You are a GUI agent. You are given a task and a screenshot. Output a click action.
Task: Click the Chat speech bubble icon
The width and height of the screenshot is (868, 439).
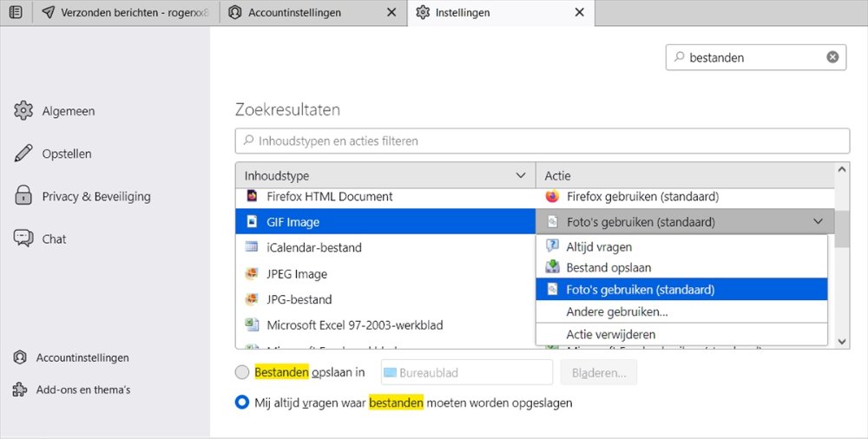coord(23,239)
